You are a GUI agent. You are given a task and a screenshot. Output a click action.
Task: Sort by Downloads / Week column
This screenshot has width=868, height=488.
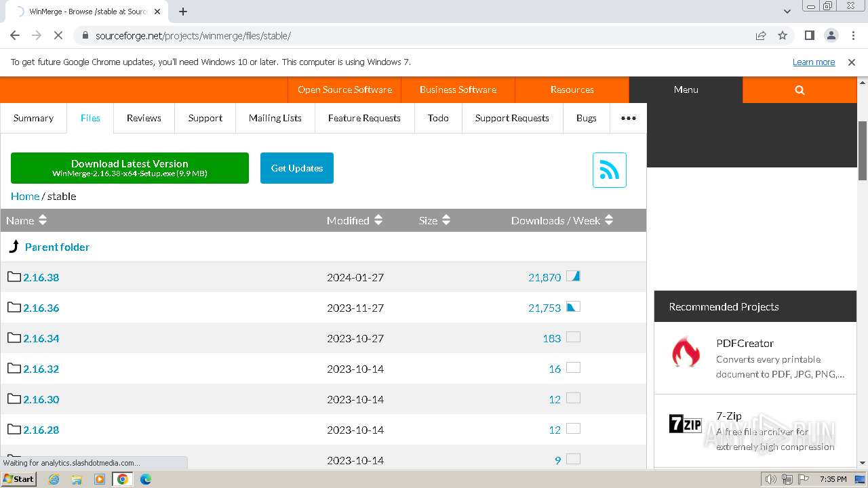(x=562, y=220)
